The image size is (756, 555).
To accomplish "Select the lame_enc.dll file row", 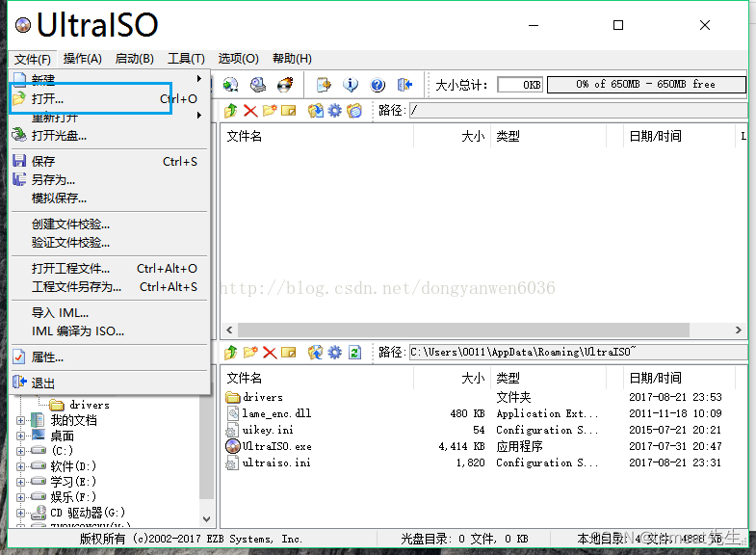I will (484, 413).
